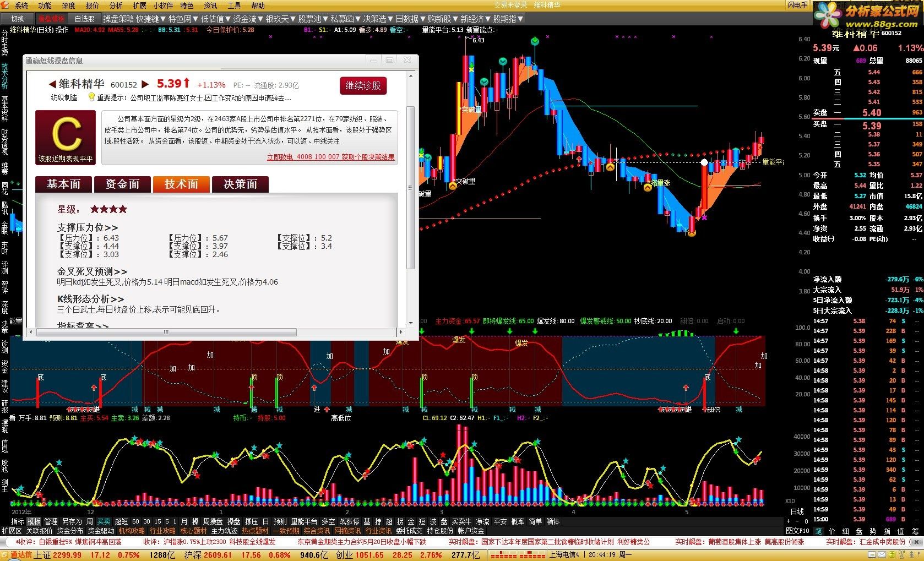Open the 帮助 menu
The width and height of the screenshot is (924, 561).
point(258,6)
